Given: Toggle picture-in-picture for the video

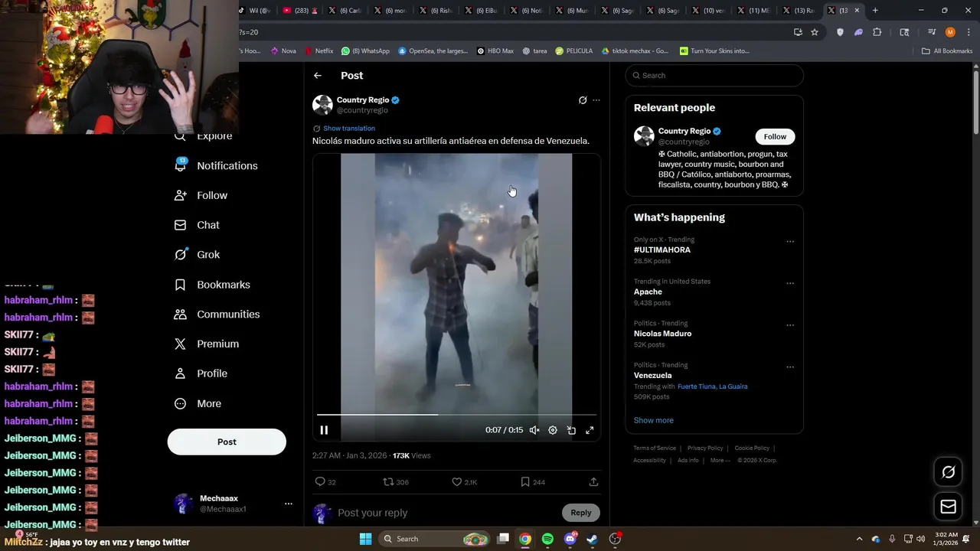Looking at the screenshot, I should (571, 430).
